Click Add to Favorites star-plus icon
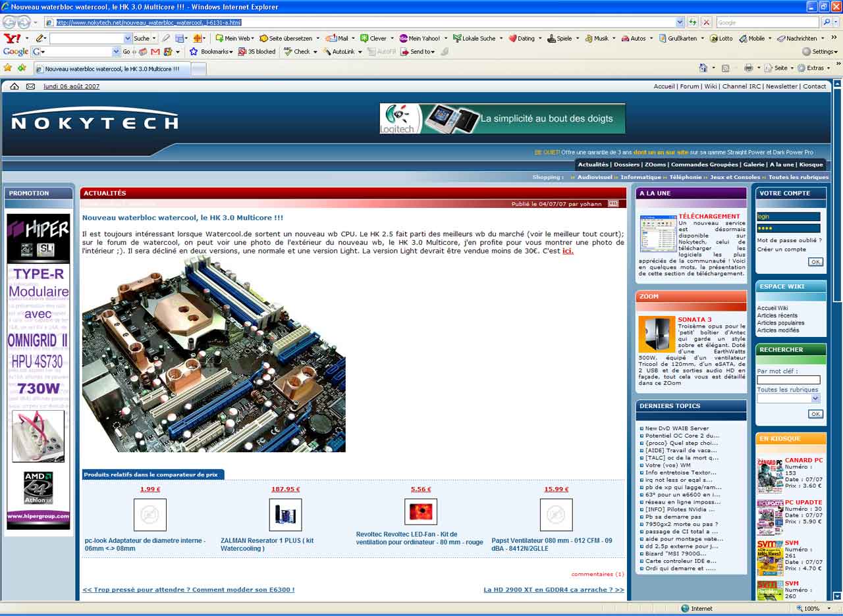 [x=22, y=68]
